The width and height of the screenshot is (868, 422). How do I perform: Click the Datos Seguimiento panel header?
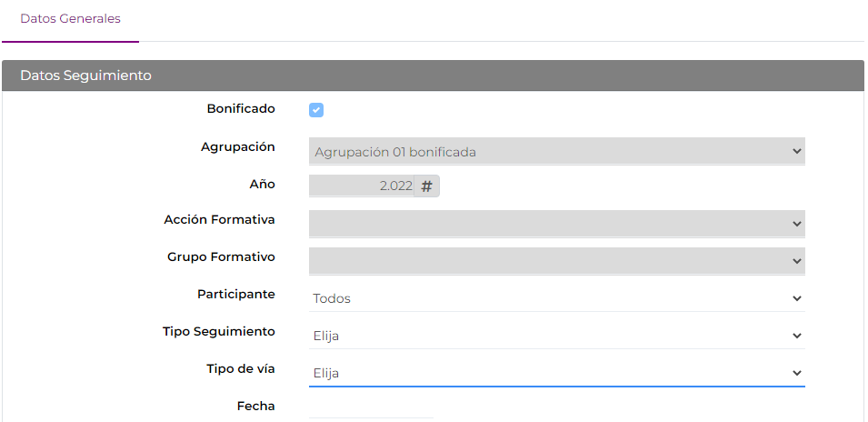[433, 75]
